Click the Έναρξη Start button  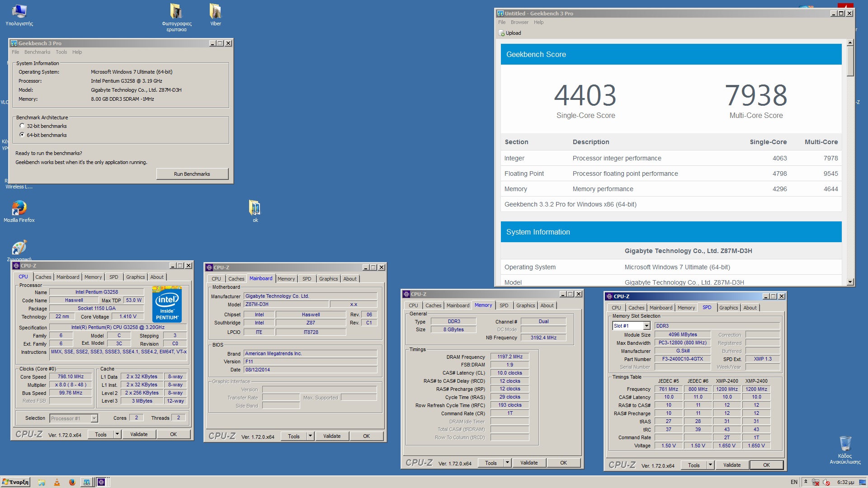pyautogui.click(x=16, y=482)
